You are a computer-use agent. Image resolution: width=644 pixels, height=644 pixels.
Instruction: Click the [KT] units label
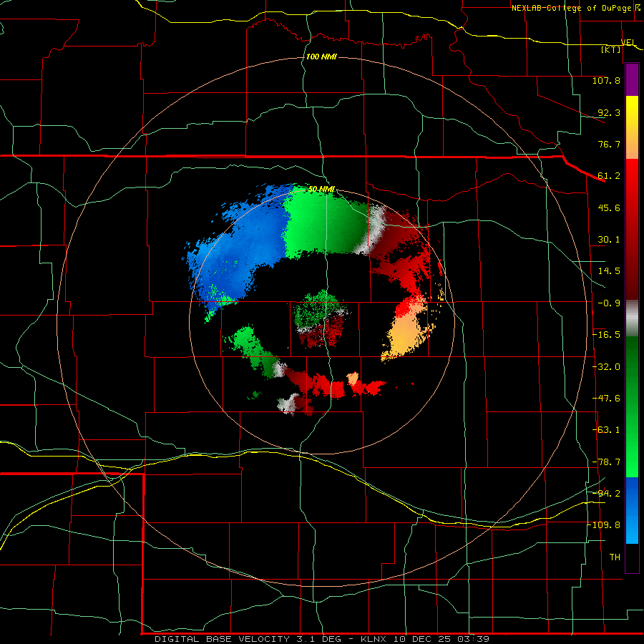coord(611,49)
